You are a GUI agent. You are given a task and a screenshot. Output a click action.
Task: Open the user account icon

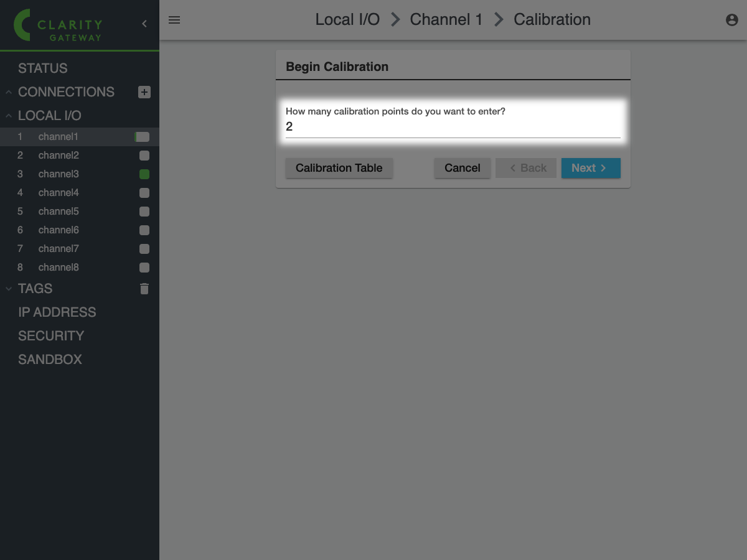tap(732, 20)
